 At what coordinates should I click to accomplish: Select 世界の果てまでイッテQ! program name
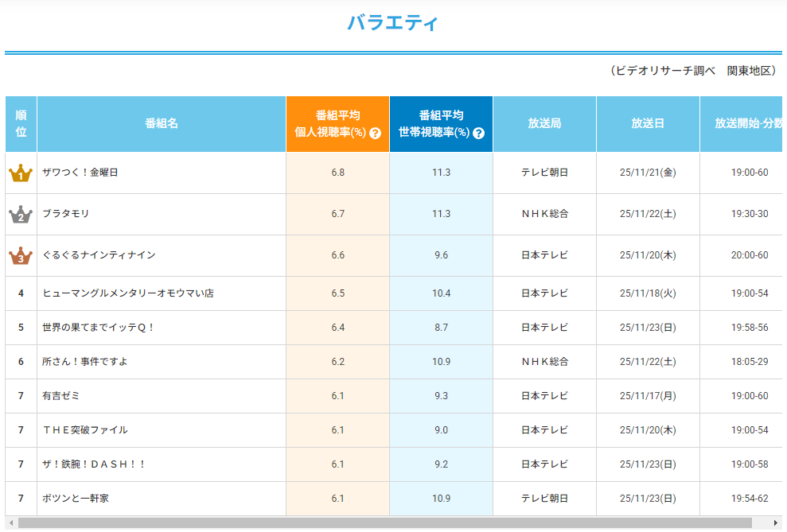pos(99,328)
